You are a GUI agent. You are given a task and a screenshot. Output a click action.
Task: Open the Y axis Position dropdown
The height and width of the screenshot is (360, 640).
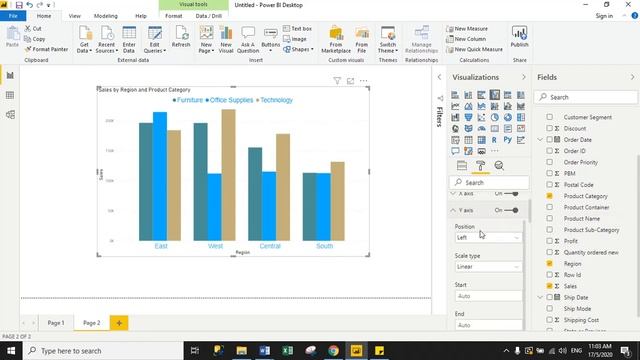(x=488, y=238)
